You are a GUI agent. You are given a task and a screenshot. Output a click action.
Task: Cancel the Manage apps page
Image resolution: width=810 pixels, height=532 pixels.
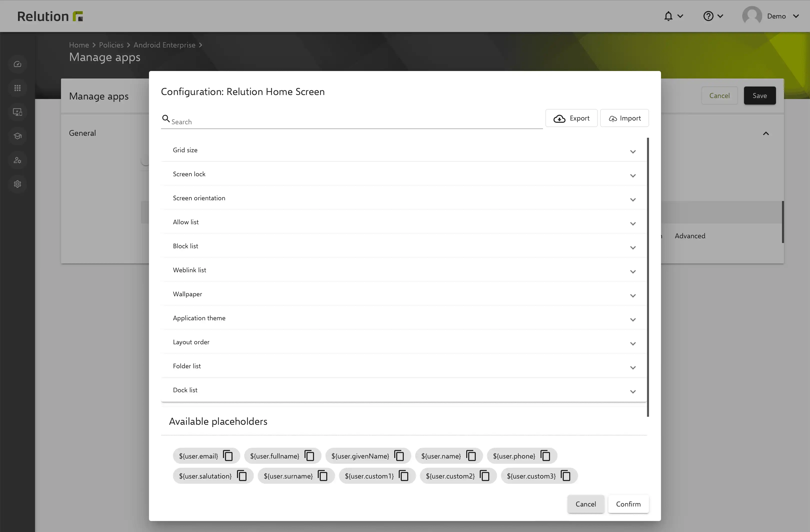719,96
